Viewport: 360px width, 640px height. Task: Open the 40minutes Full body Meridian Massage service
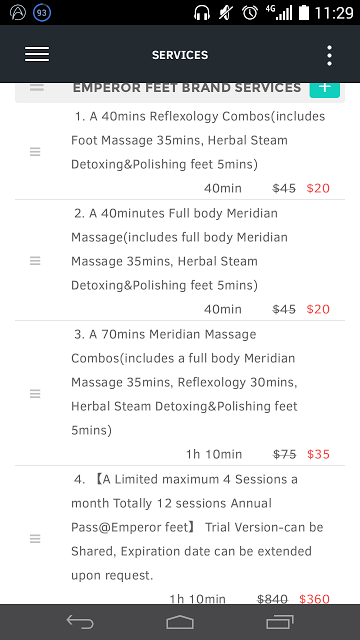180,260
